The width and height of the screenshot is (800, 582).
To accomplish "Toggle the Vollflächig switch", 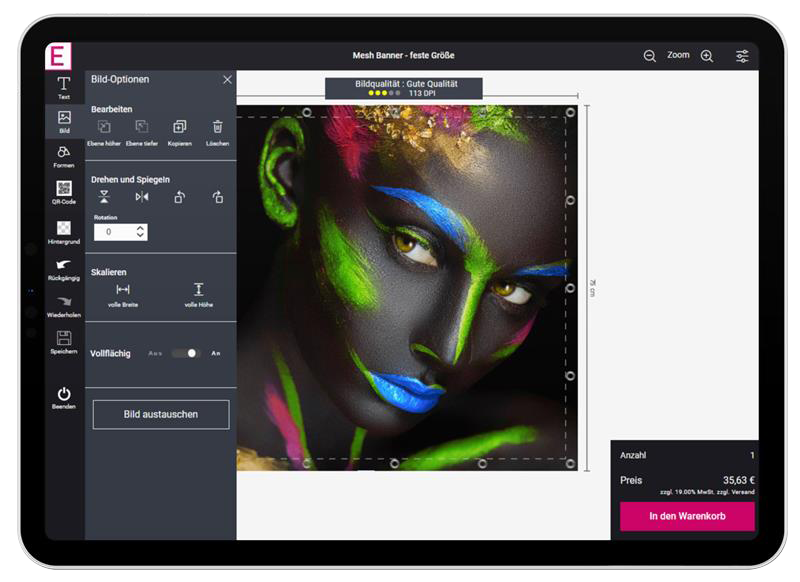I will pyautogui.click(x=185, y=353).
